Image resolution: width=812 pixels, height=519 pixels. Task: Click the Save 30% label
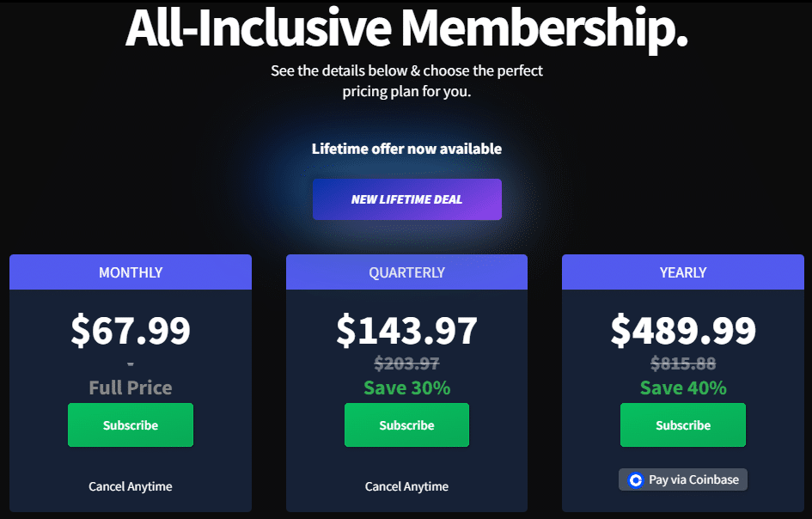(407, 388)
